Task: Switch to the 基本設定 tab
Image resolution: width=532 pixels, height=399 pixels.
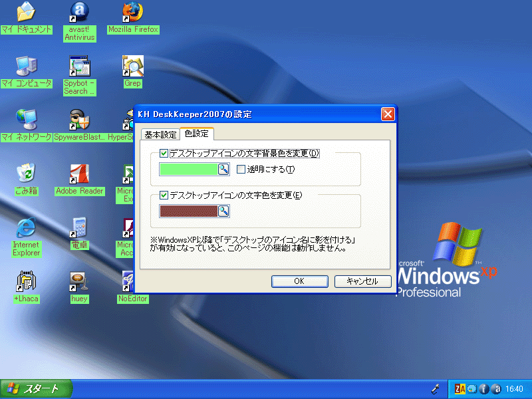Action: [x=160, y=135]
